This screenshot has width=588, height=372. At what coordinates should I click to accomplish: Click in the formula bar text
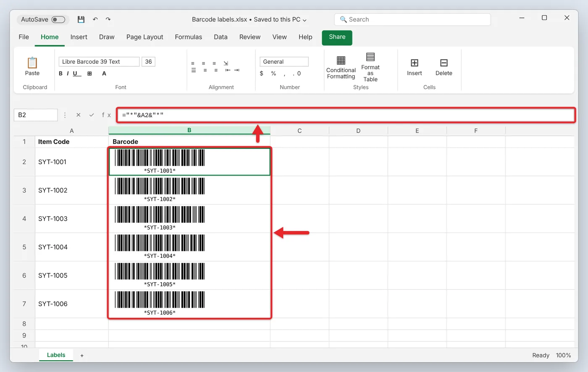coord(143,115)
